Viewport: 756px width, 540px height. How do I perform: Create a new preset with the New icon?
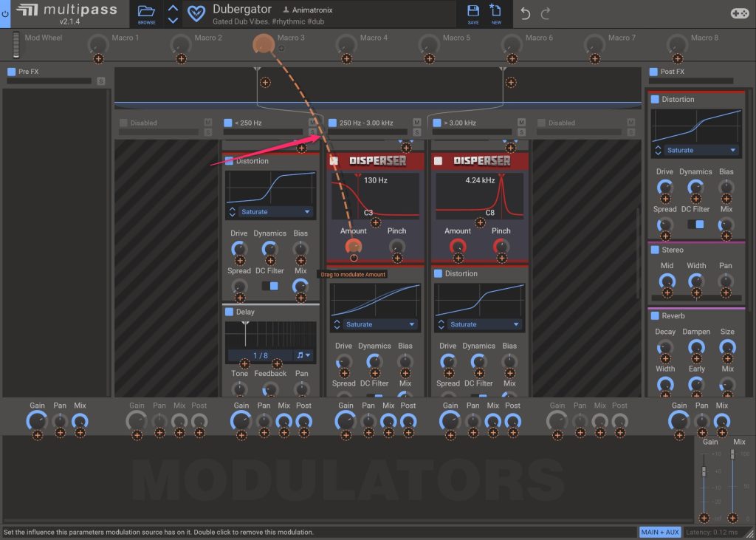pos(496,13)
